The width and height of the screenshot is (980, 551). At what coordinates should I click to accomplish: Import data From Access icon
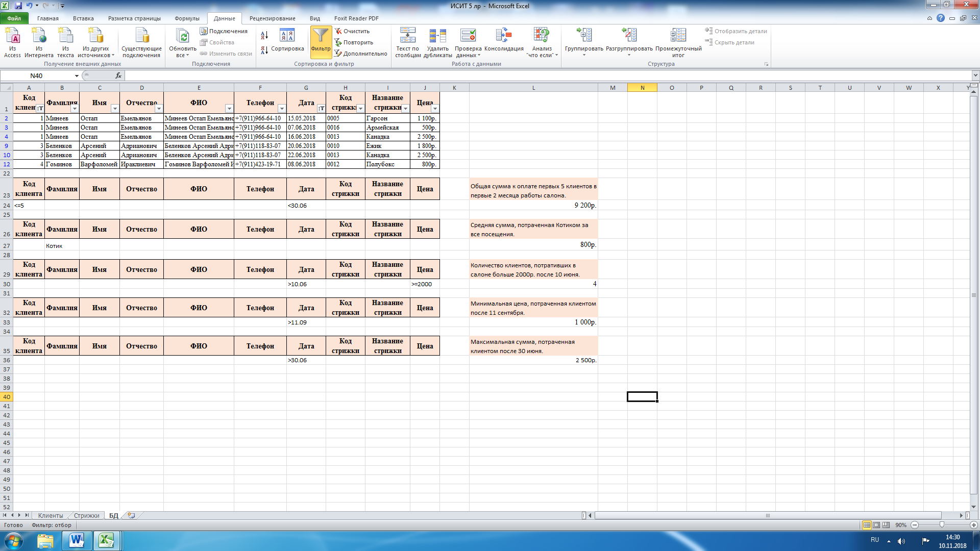point(12,37)
